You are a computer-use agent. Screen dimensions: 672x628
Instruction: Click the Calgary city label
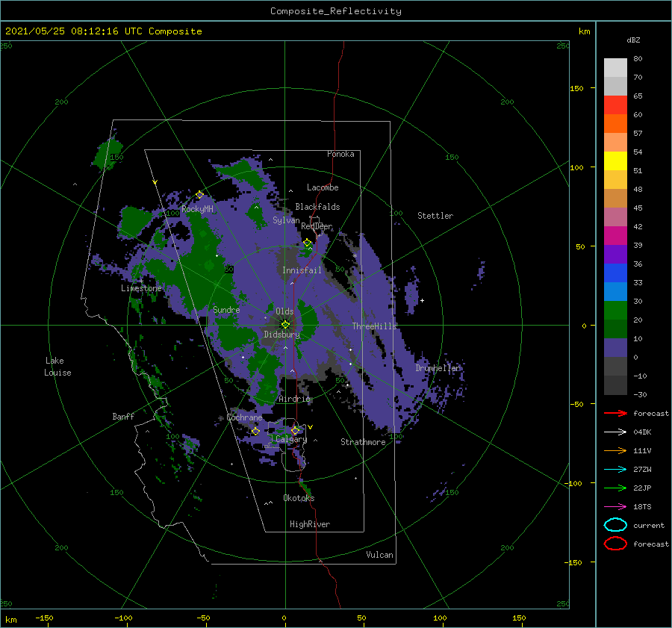(x=291, y=439)
